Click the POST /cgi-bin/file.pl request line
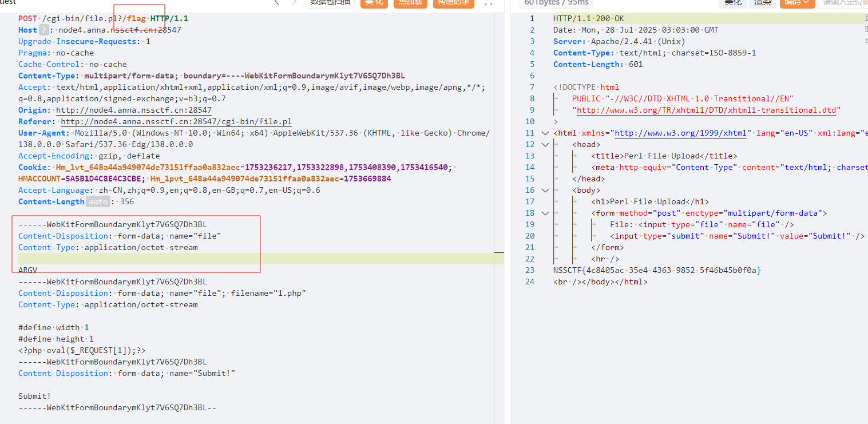 coord(103,18)
